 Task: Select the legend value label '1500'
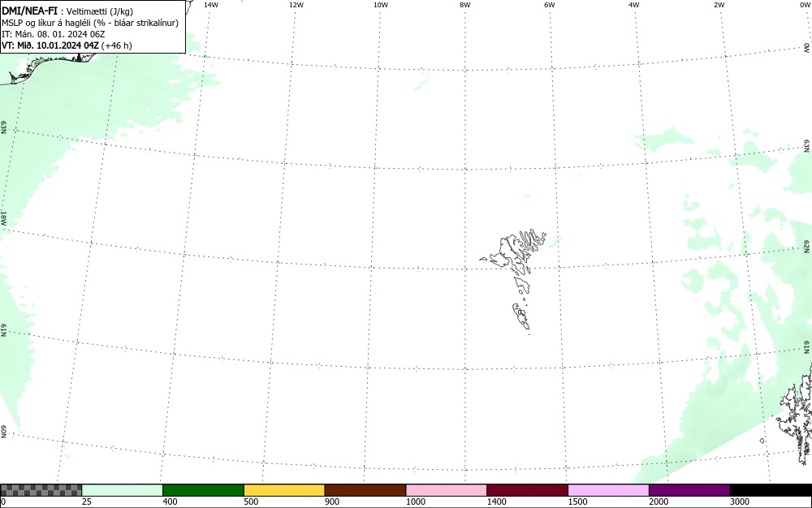click(x=577, y=502)
